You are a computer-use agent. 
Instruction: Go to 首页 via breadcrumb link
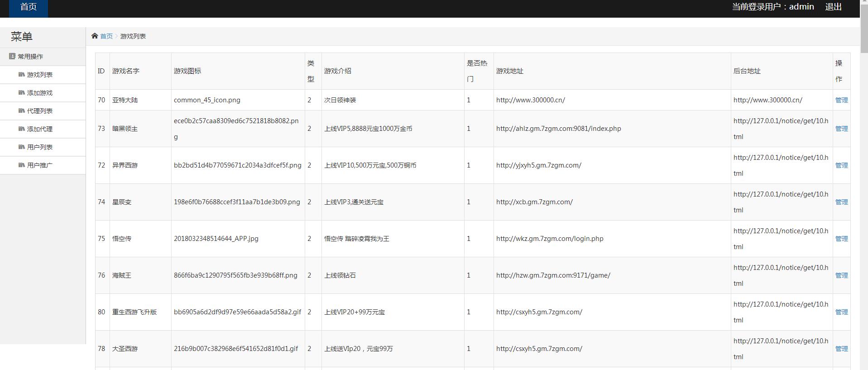106,36
